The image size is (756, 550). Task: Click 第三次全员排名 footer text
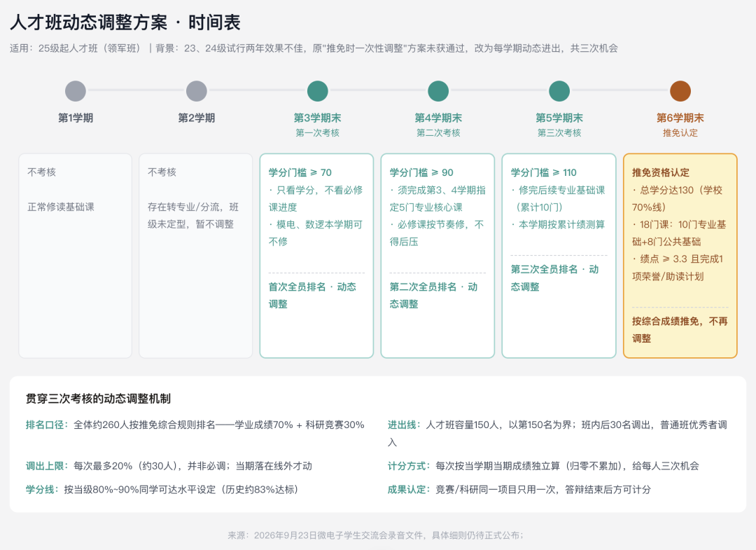[x=554, y=278]
